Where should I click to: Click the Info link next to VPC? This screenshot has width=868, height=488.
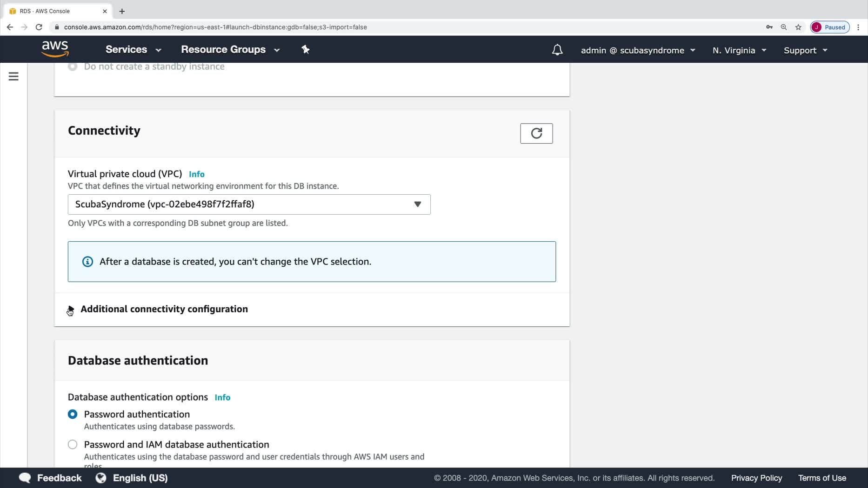196,174
